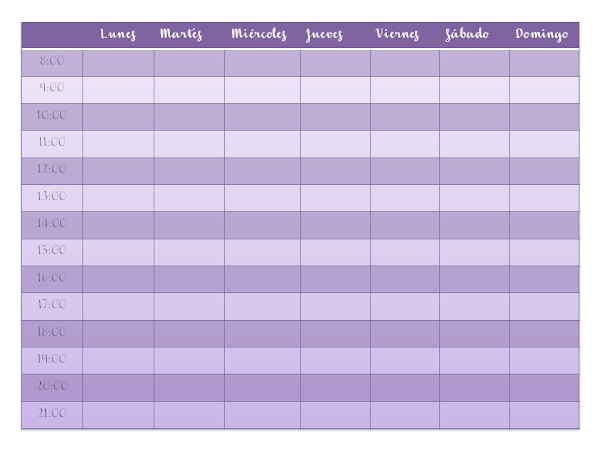Select the 21:00 time row label
This screenshot has height=450, width=600.
tap(52, 412)
